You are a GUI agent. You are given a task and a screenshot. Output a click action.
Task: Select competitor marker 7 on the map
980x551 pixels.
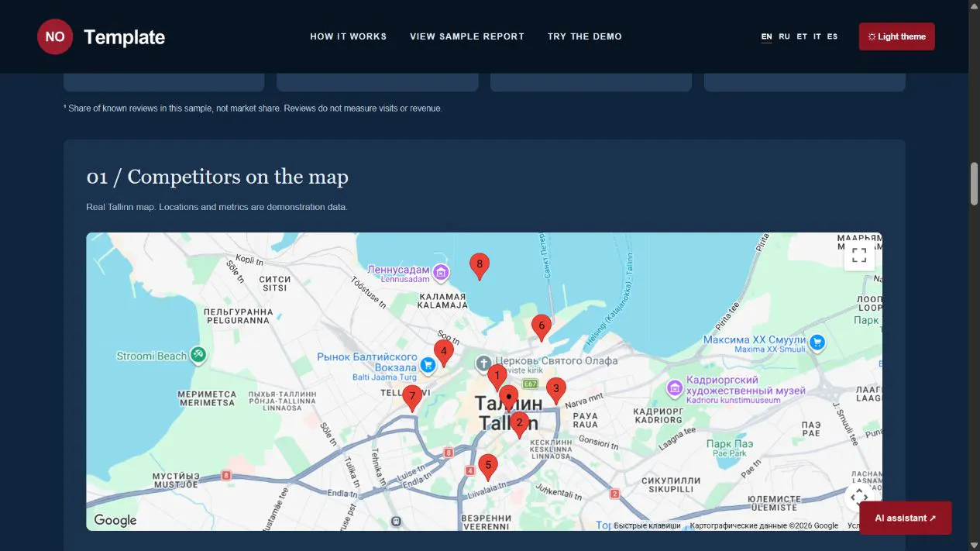(412, 398)
